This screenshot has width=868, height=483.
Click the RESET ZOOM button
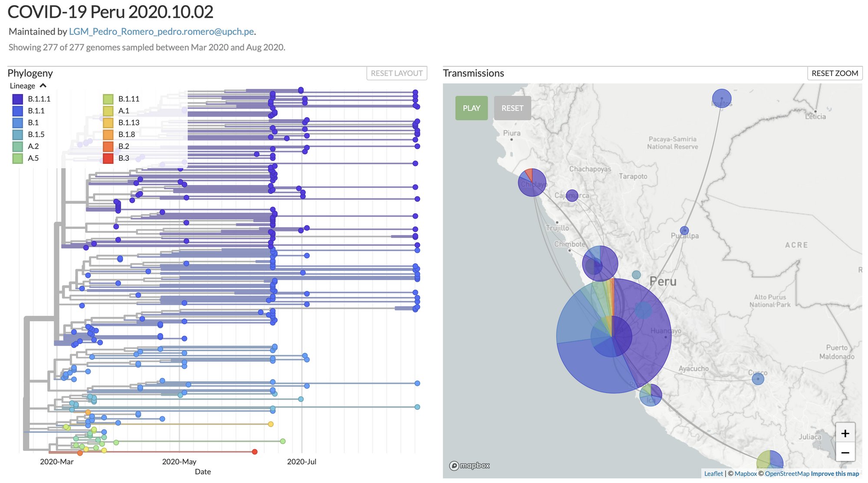(834, 73)
